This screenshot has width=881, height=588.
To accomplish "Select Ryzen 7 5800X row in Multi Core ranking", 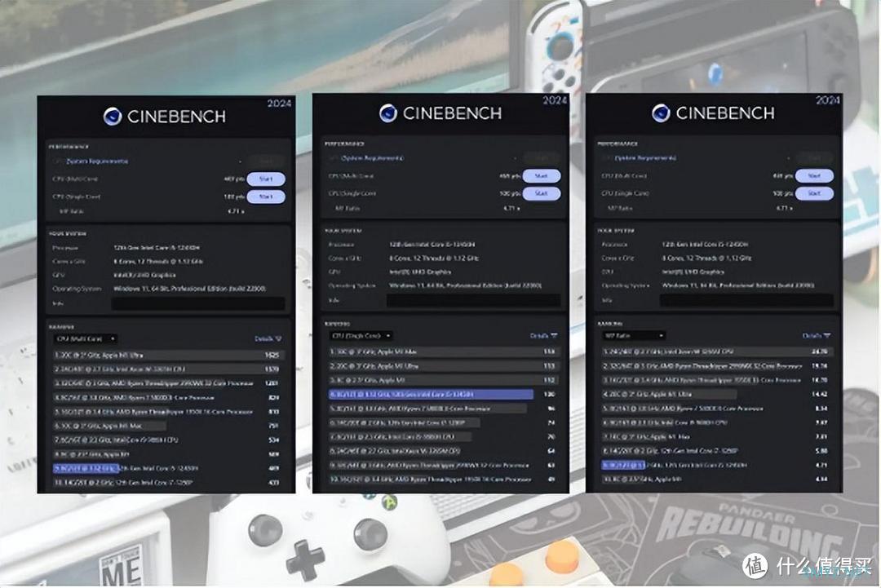I will click(167, 398).
